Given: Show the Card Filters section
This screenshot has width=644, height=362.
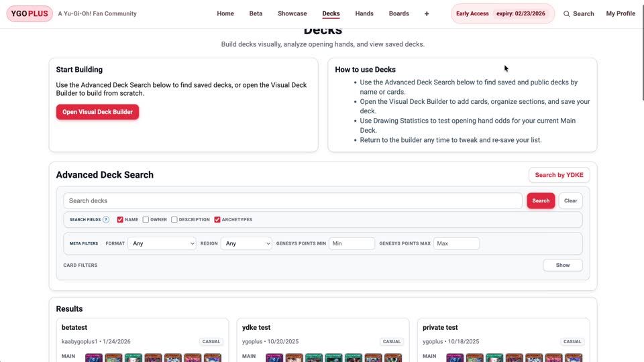Looking at the screenshot, I should pyautogui.click(x=563, y=265).
